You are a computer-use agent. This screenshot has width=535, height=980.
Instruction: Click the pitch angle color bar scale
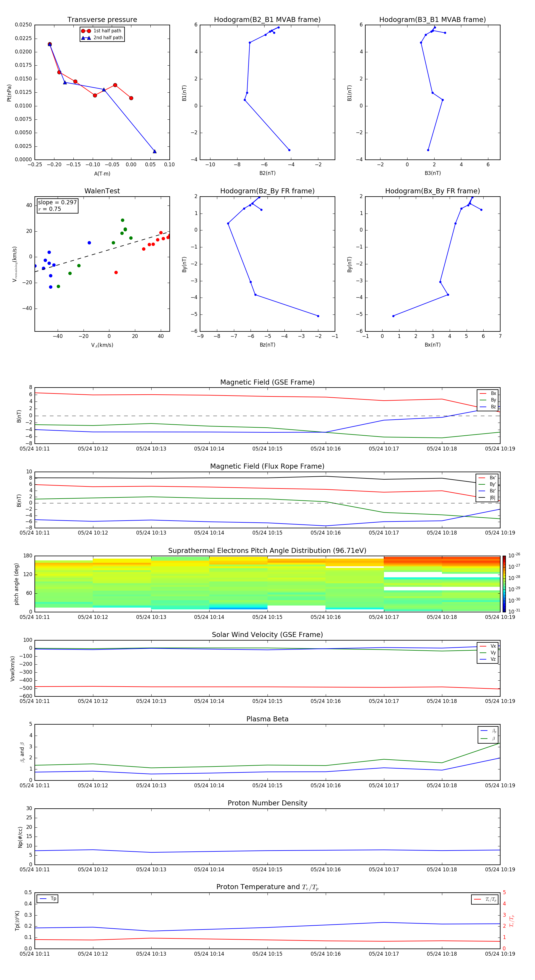pyautogui.click(x=504, y=584)
